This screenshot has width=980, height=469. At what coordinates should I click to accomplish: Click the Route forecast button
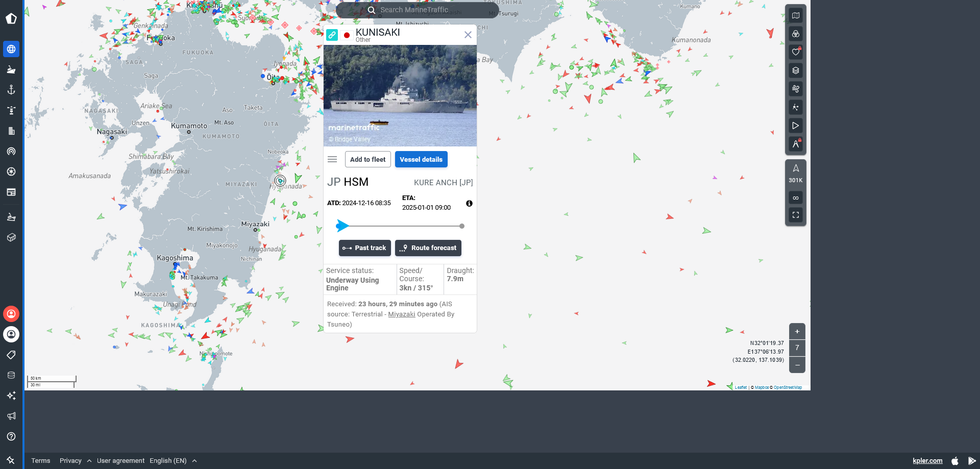pyautogui.click(x=428, y=248)
